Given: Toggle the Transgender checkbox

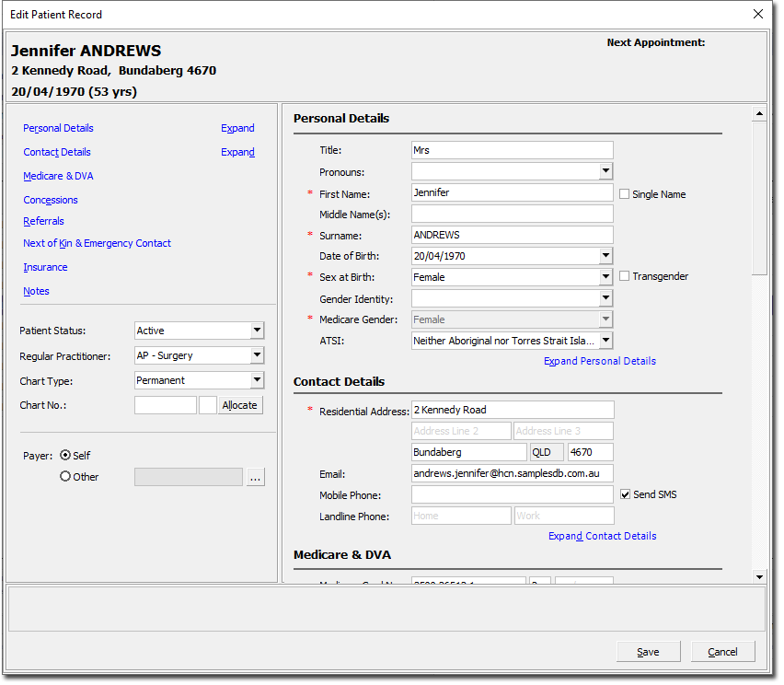Looking at the screenshot, I should tap(625, 276).
